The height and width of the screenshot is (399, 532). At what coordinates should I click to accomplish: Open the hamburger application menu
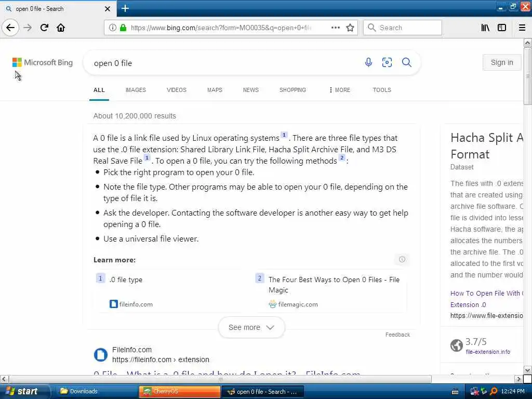(x=522, y=28)
